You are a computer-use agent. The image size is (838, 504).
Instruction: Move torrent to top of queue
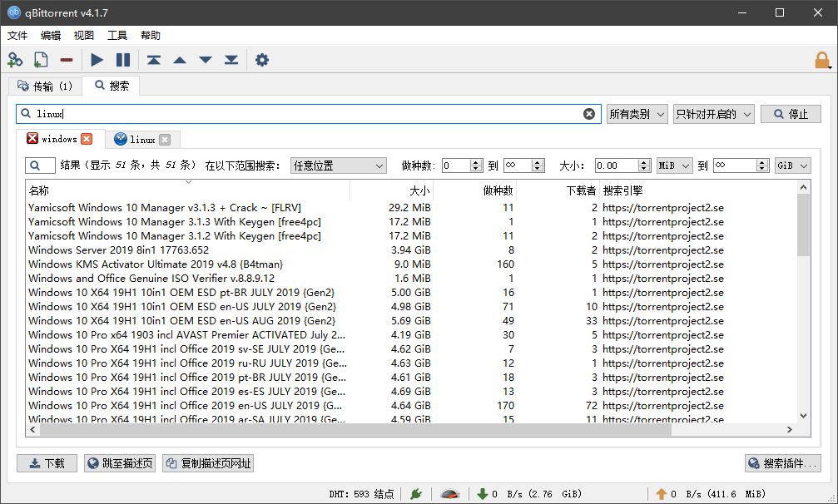pos(153,60)
